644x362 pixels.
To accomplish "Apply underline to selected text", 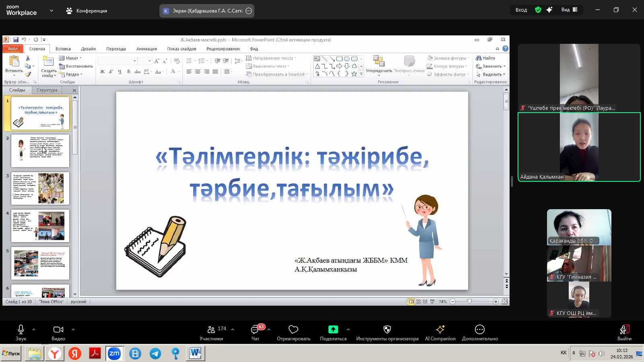I will click(x=120, y=72).
